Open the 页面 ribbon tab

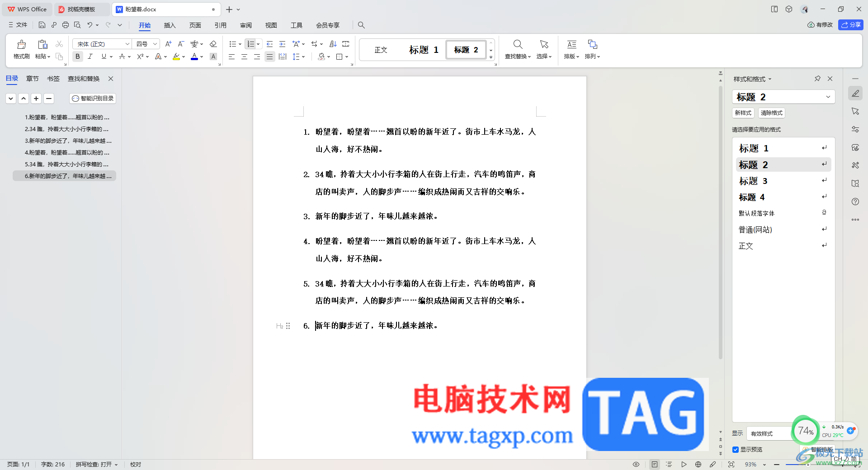coord(195,25)
